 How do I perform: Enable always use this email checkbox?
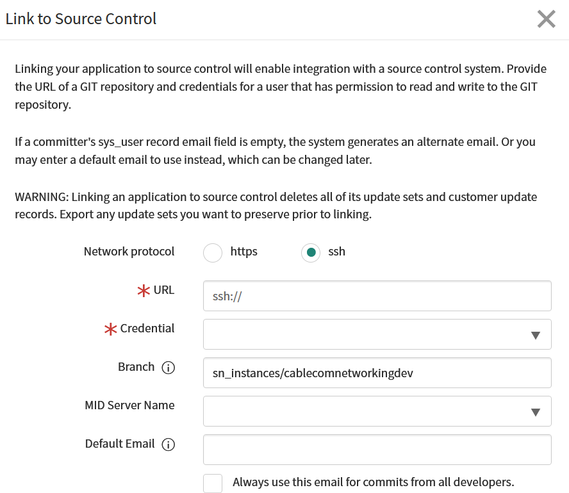point(213,483)
